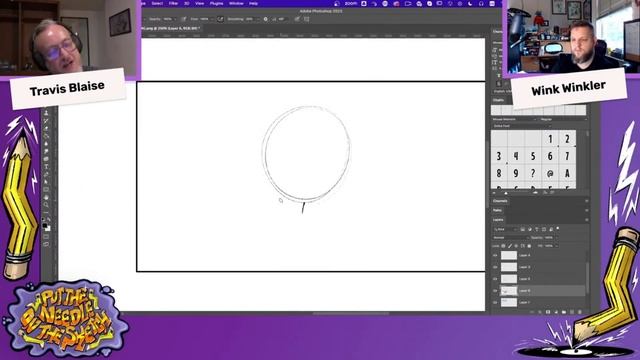Screen dimensions: 640x360
Task: Set background color swatch
Action: click(x=48, y=229)
